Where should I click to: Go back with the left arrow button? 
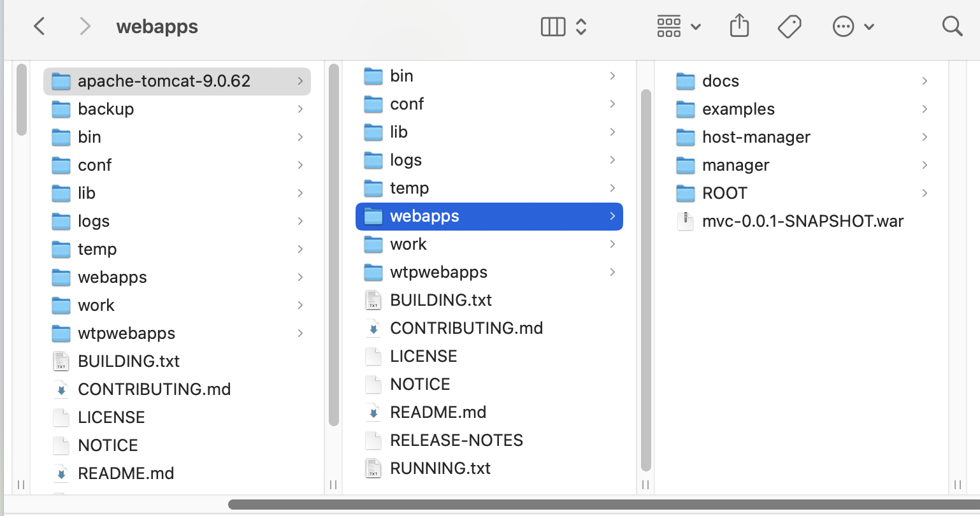[40, 26]
